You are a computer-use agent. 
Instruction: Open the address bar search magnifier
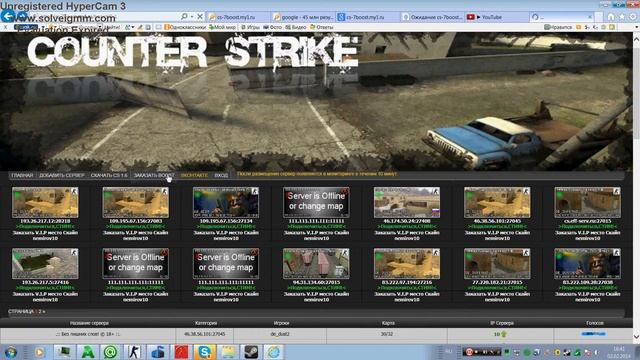[x=184, y=17]
